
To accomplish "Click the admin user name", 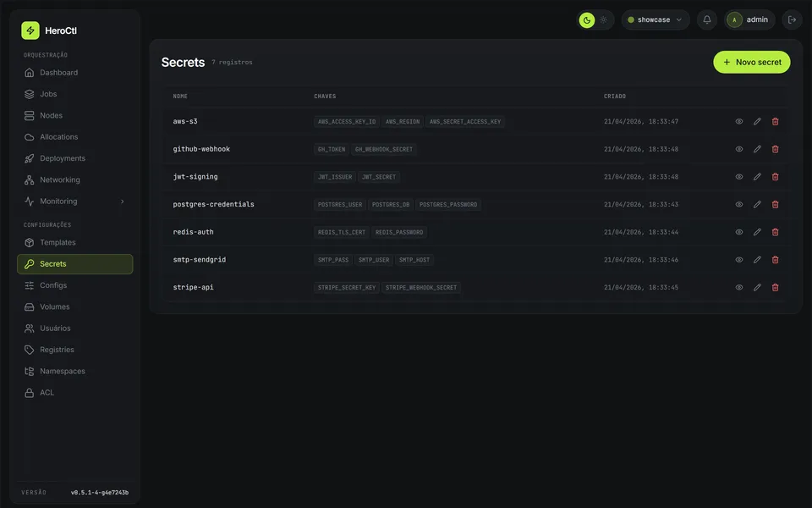I will click(757, 19).
